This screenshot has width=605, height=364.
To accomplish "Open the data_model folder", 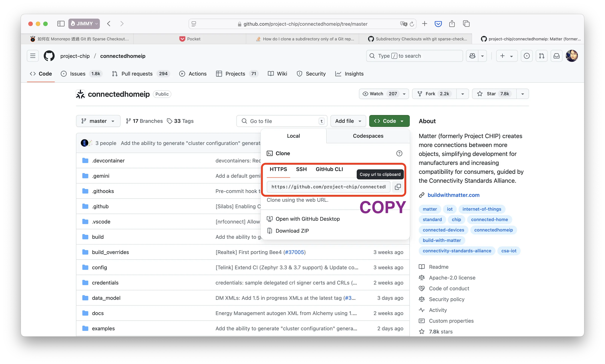I will (x=106, y=298).
